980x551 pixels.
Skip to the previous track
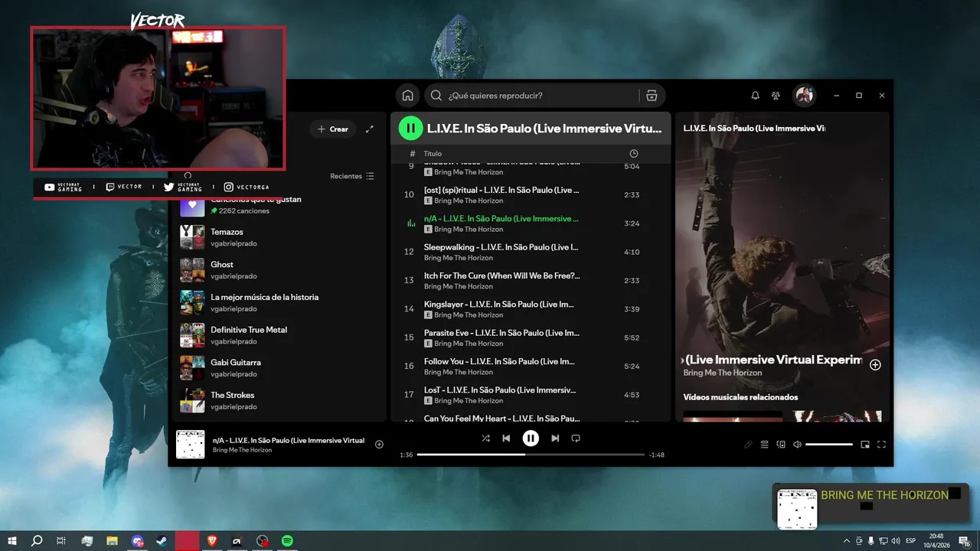[x=506, y=439]
